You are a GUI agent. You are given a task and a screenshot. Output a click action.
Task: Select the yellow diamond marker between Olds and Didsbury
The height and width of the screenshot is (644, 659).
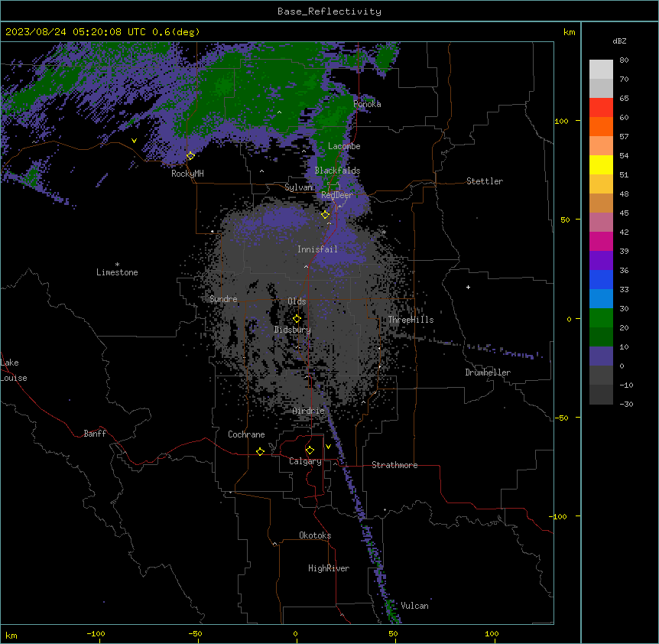tap(297, 319)
